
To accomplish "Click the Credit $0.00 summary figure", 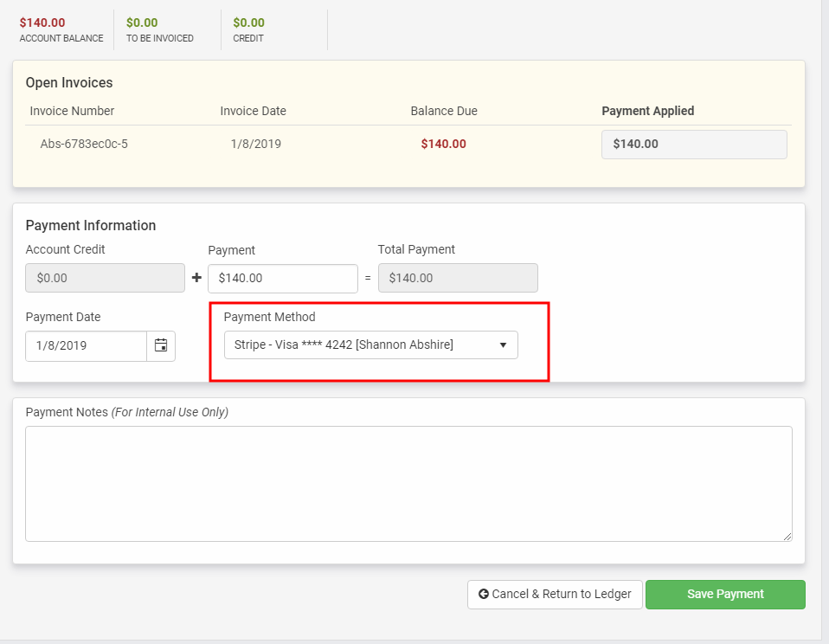I will click(x=249, y=23).
